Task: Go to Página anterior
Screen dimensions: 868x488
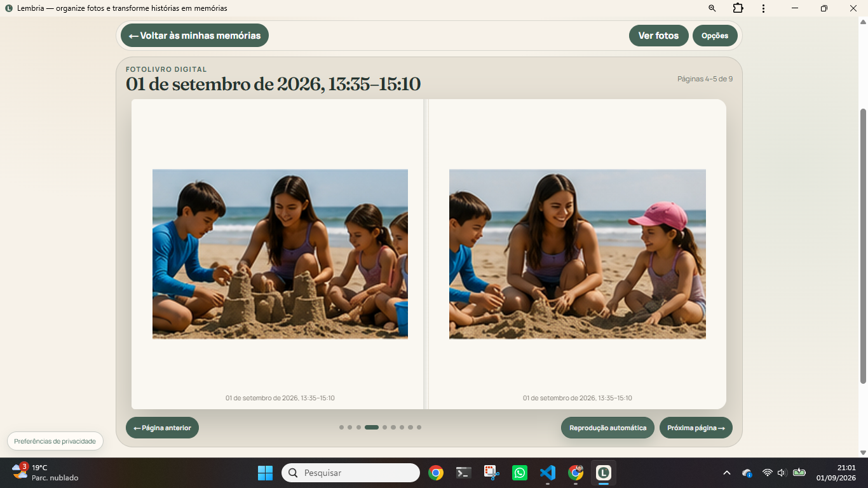Action: coord(162,428)
